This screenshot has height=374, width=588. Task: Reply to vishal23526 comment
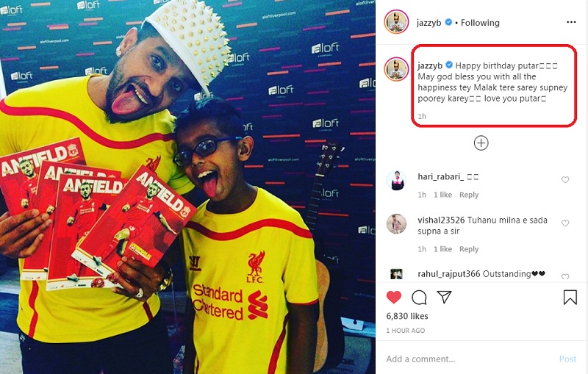pyautogui.click(x=469, y=249)
